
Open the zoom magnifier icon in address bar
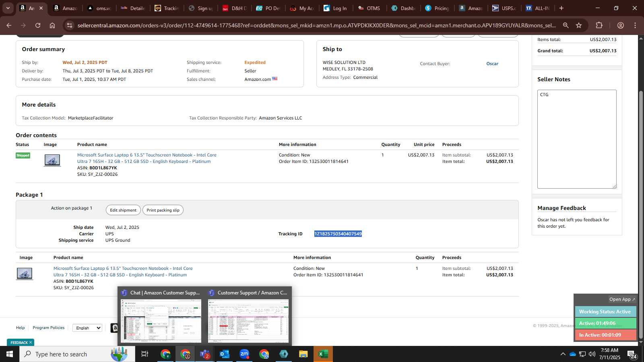point(566,25)
